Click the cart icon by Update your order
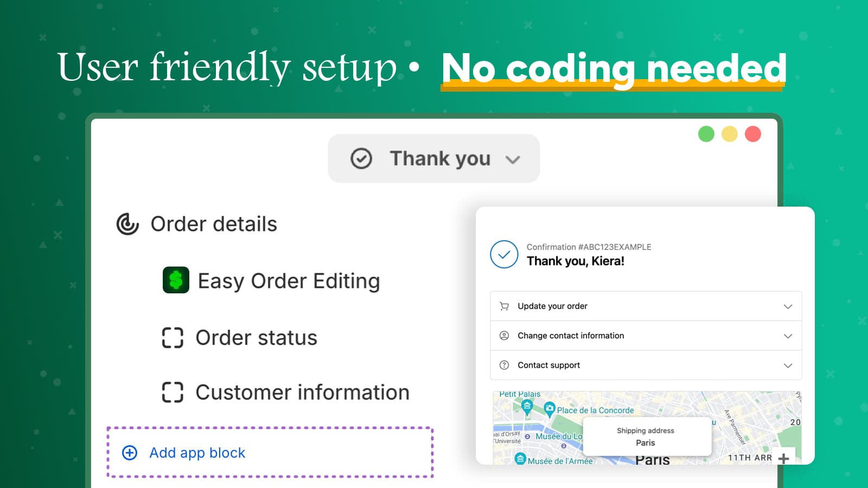This screenshot has height=488, width=868. (x=504, y=306)
